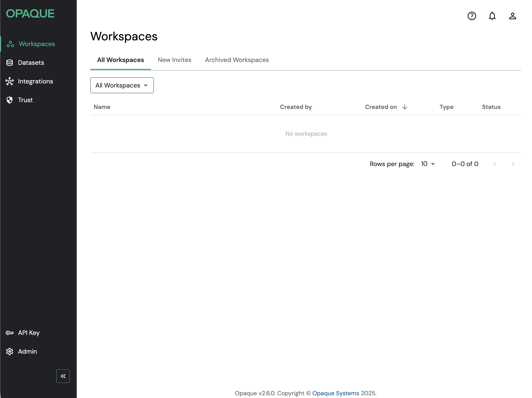Click the Name column header
The width and height of the screenshot is (532, 398).
(102, 107)
